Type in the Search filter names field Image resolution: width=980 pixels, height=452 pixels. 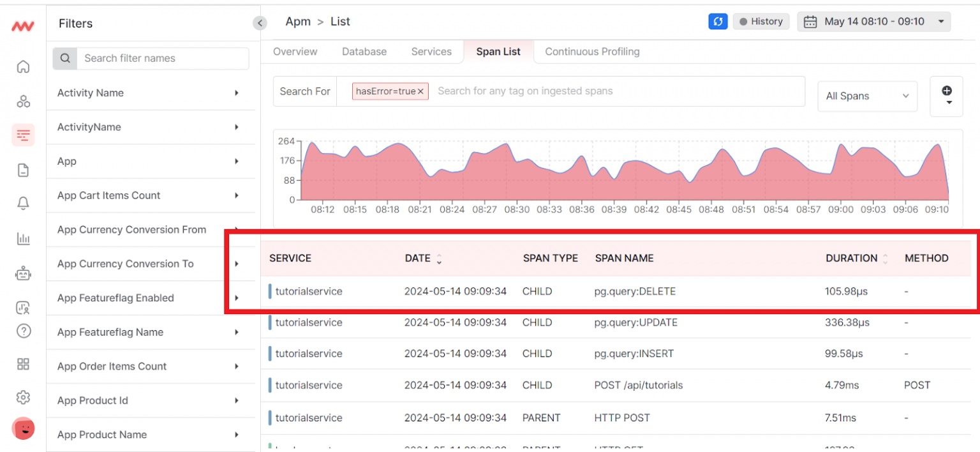pyautogui.click(x=163, y=58)
